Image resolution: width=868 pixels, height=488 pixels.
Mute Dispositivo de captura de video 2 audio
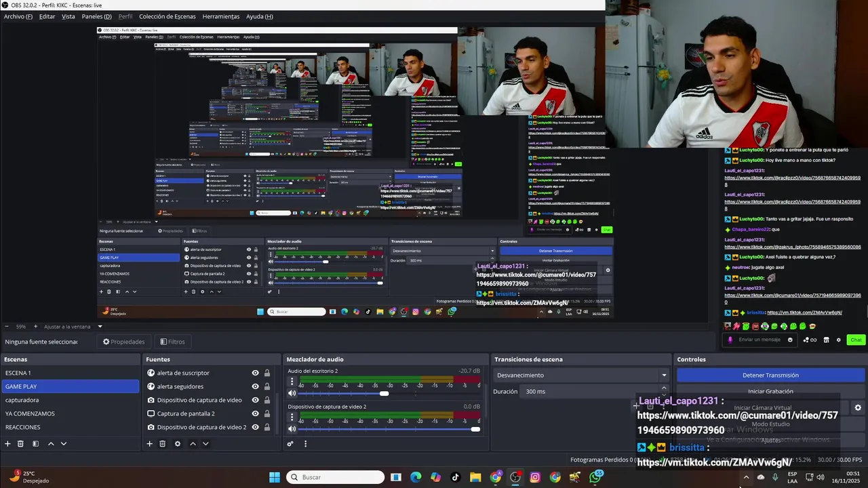(x=292, y=428)
